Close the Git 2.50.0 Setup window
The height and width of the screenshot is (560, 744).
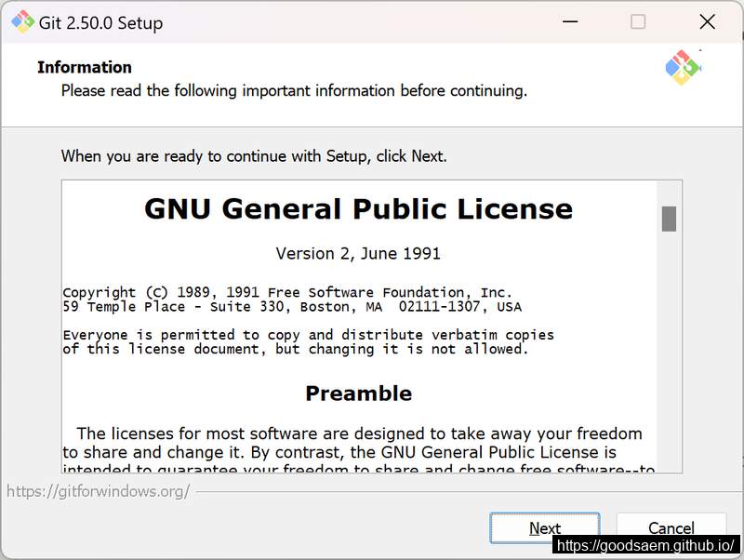[x=707, y=21]
